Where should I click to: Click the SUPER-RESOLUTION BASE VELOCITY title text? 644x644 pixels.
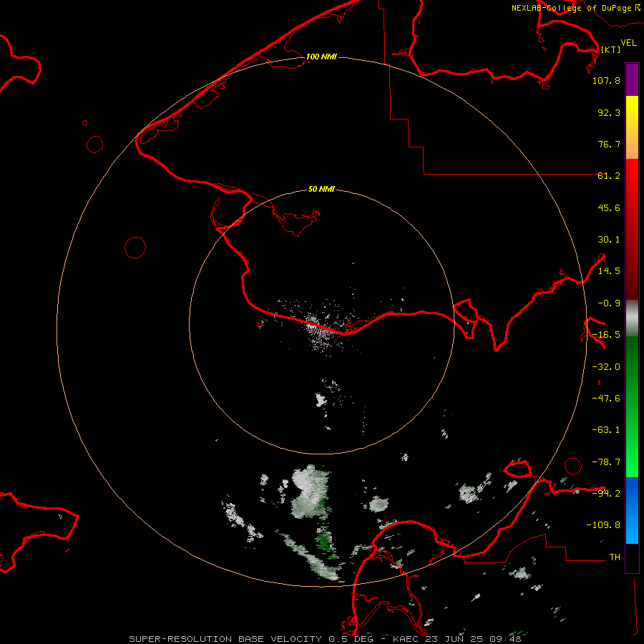click(x=225, y=639)
